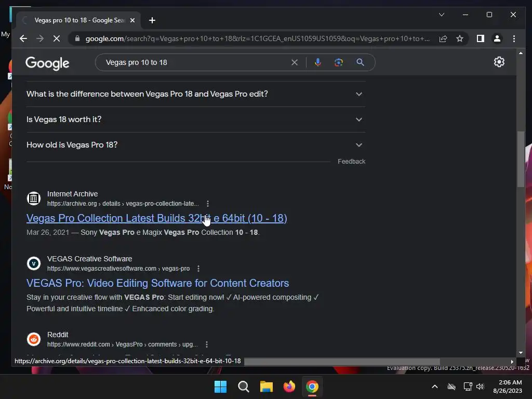Search by image with Google Lens
The image size is (532, 399).
339,62
